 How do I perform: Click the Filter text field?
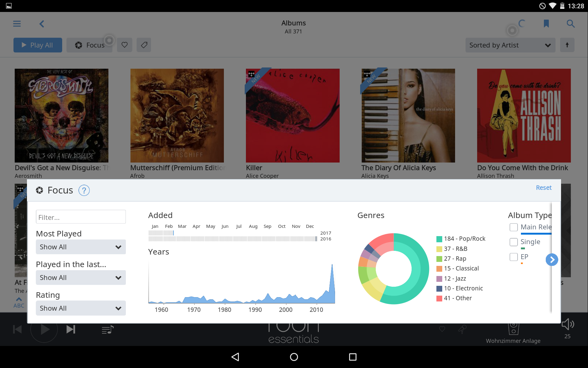click(81, 217)
